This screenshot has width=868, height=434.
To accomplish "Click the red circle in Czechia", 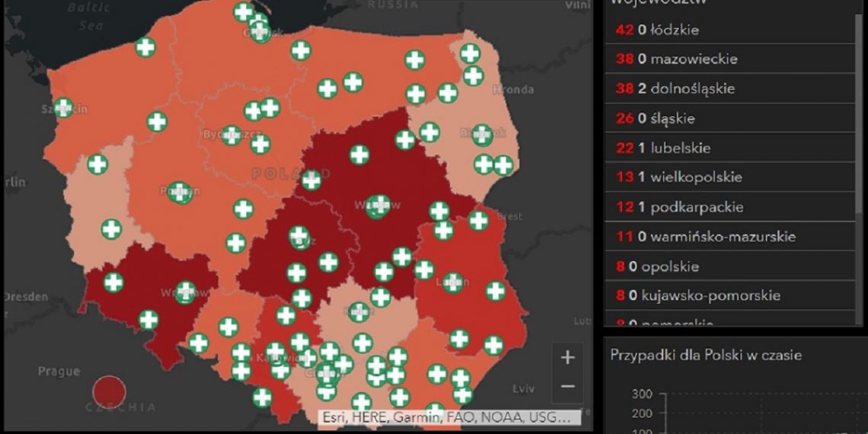I will pyautogui.click(x=108, y=390).
